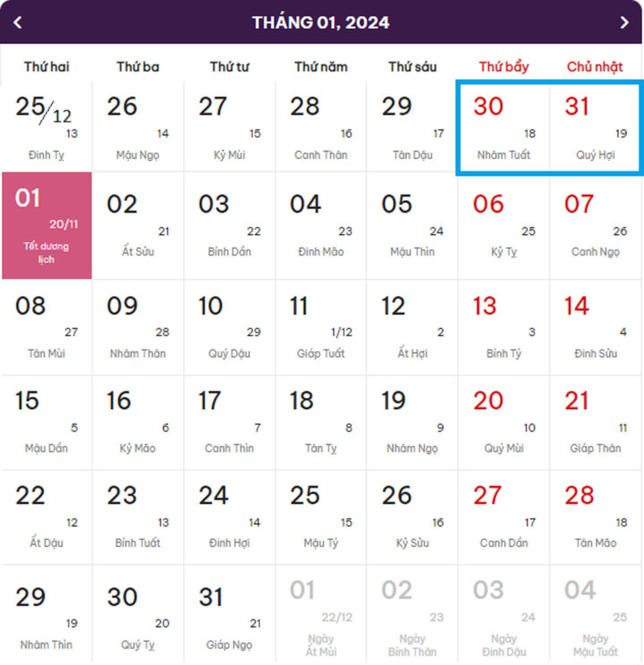The width and height of the screenshot is (644, 665).
Task: Go to next month with right arrow
Action: point(624,22)
